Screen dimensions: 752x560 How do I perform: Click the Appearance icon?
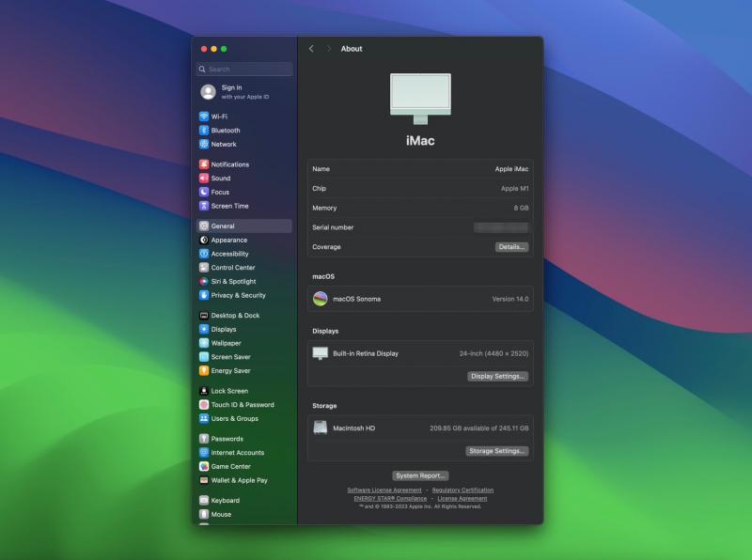point(204,241)
